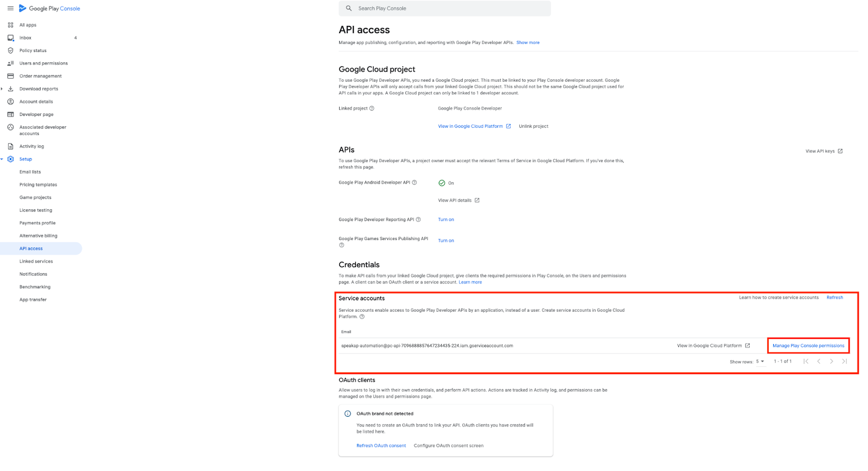Turn on Google Play Developer Reporting API
Image resolution: width=868 pixels, height=471 pixels.
click(x=446, y=220)
